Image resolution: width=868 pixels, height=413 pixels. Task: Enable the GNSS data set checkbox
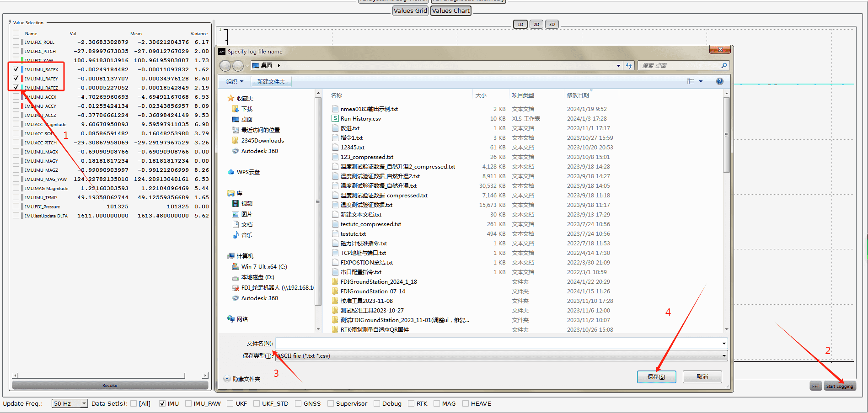298,403
